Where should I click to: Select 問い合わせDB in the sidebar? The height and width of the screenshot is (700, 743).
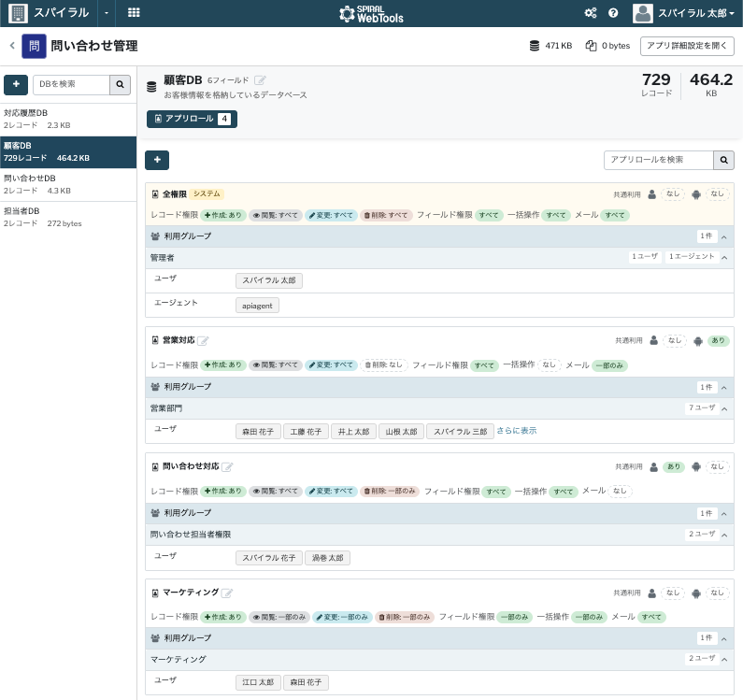pyautogui.click(x=68, y=184)
